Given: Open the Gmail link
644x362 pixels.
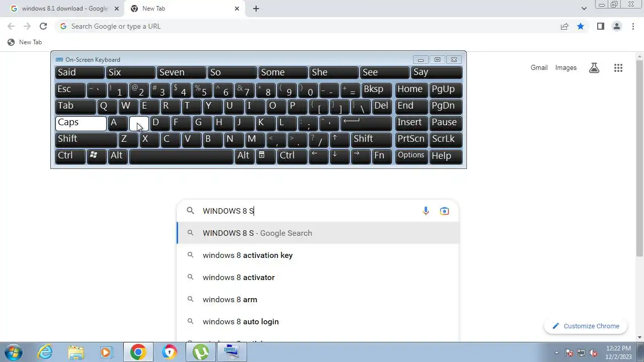Looking at the screenshot, I should tap(539, 68).
